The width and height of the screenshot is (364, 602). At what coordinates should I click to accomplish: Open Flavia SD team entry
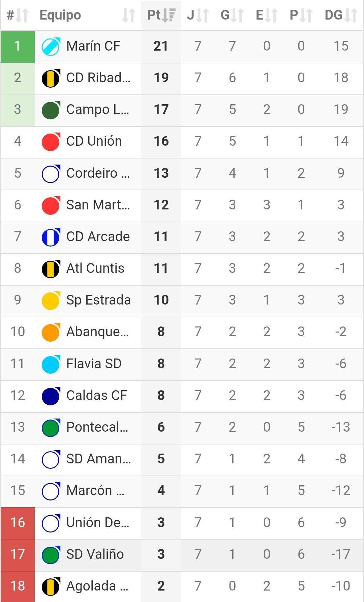pos(94,364)
